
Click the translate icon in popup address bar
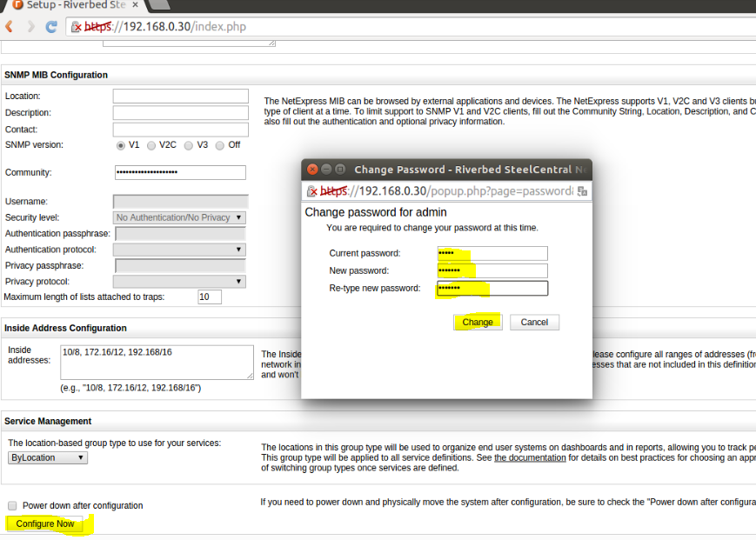click(x=582, y=190)
